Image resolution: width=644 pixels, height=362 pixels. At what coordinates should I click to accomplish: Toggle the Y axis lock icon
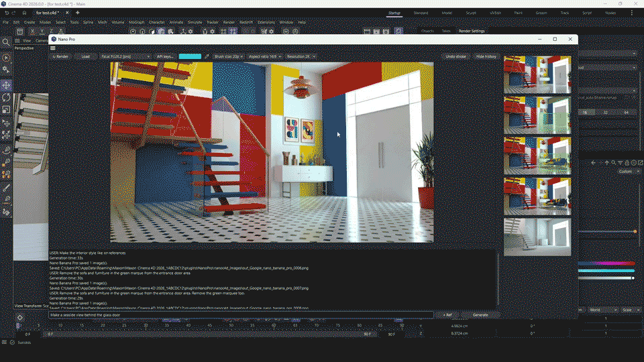tap(42, 32)
